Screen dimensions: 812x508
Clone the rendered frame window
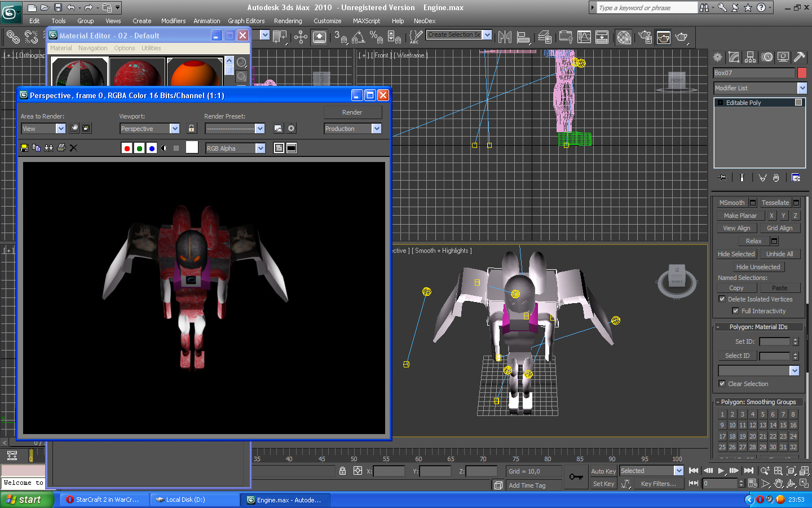coord(49,148)
